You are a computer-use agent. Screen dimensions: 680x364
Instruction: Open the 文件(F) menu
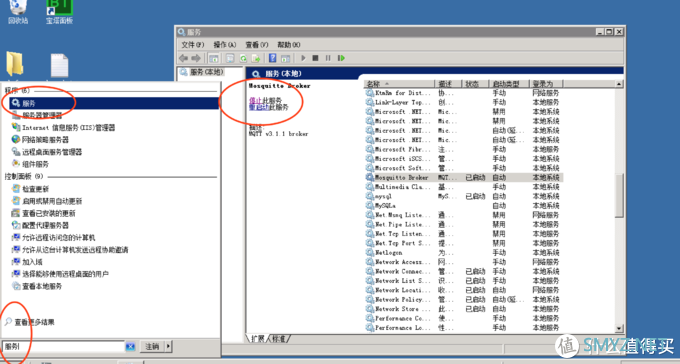tap(193, 45)
